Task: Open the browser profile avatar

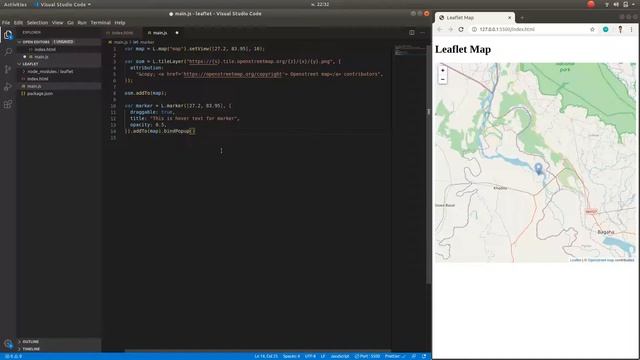Action: [620, 29]
